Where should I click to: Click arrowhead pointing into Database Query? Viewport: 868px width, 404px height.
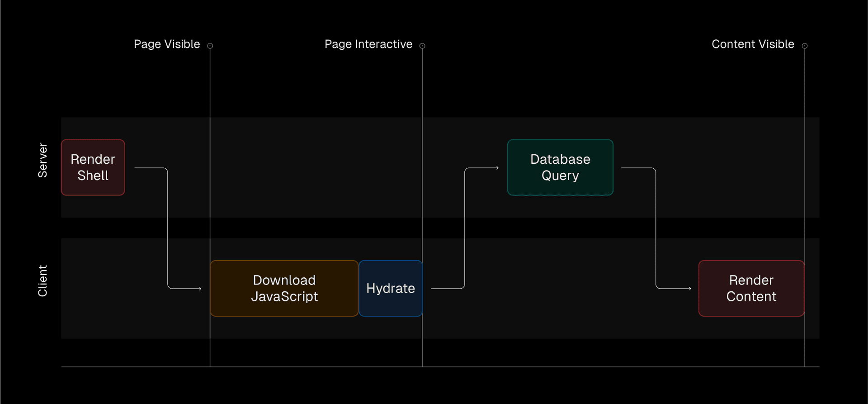click(x=497, y=168)
